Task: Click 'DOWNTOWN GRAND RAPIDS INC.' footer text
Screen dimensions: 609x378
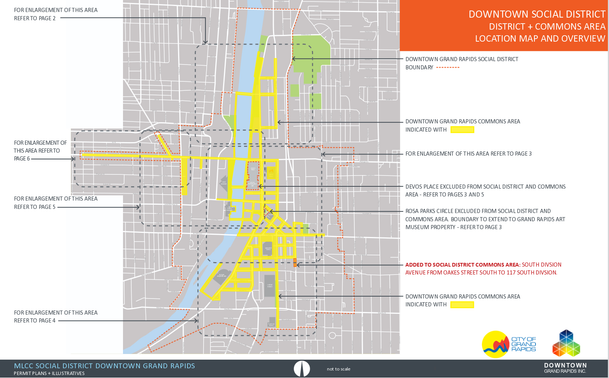Action: 565,368
